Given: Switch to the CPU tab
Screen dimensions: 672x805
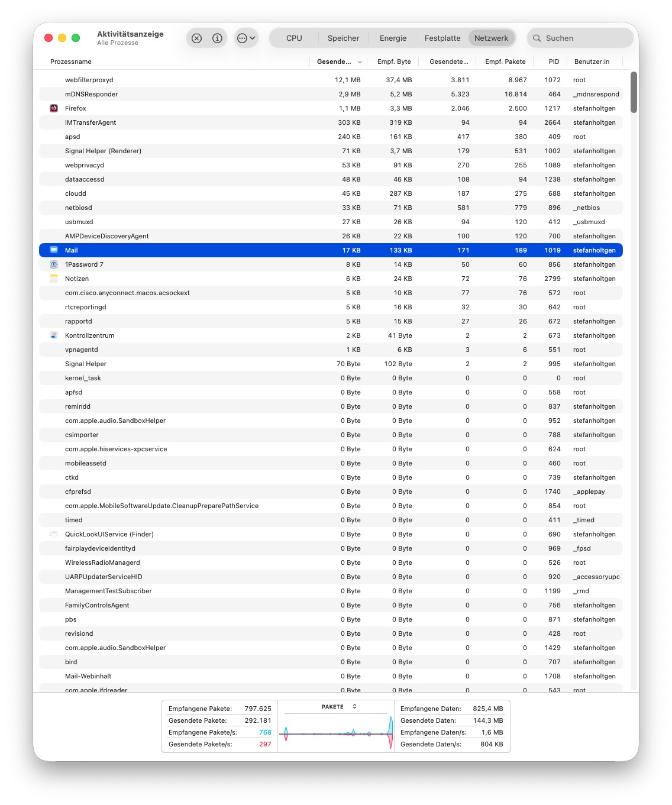Looking at the screenshot, I should (x=294, y=38).
